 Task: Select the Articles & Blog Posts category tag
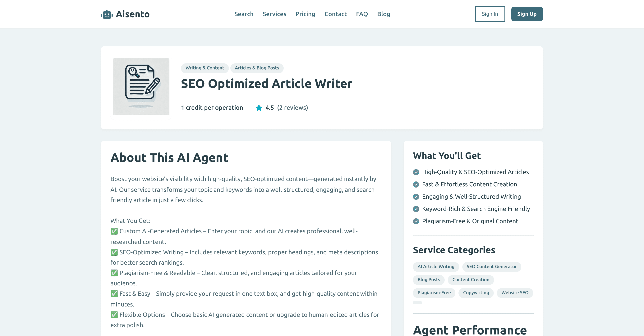point(257,68)
